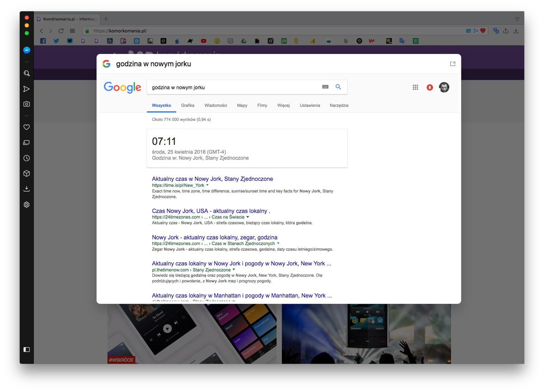Switch to the Grafika tab
544x392 pixels.
[188, 105]
